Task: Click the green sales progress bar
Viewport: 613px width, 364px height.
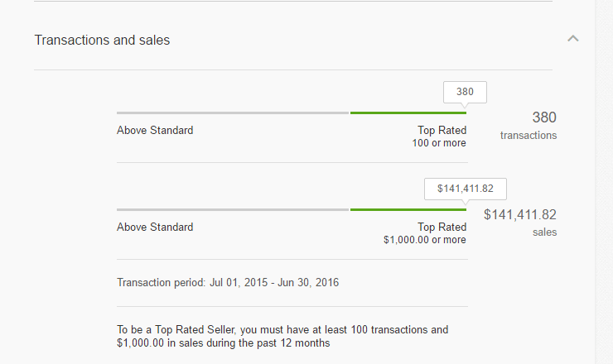Action: tap(408, 210)
